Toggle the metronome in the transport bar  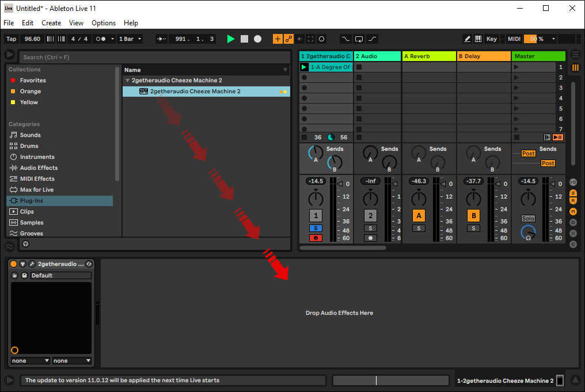tap(101, 39)
